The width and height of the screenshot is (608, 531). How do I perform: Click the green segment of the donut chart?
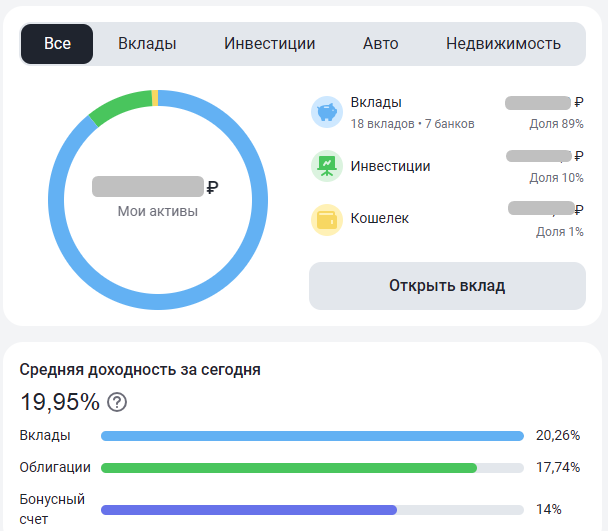click(120, 106)
